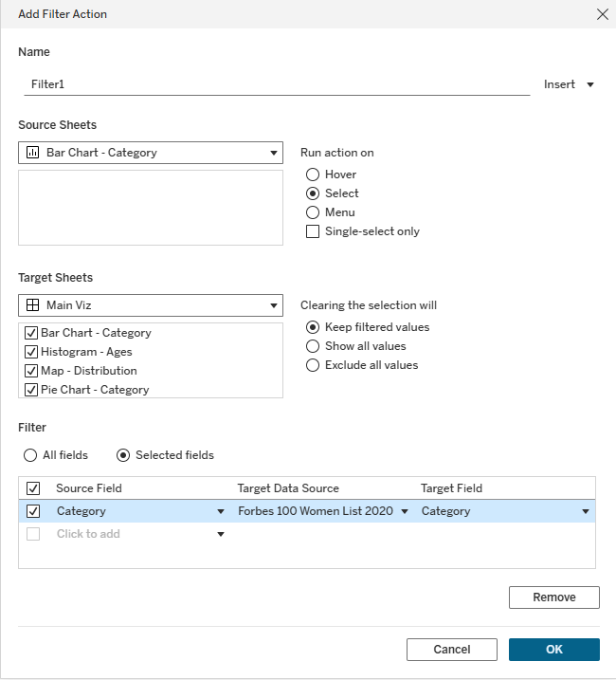Uncheck the Map - Distribution target sheet

[x=31, y=371]
